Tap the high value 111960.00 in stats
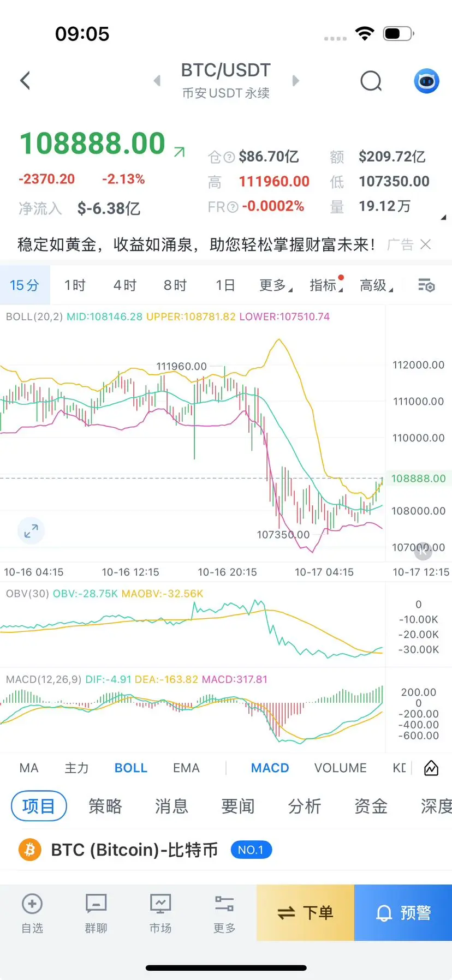452x980 pixels. click(274, 182)
